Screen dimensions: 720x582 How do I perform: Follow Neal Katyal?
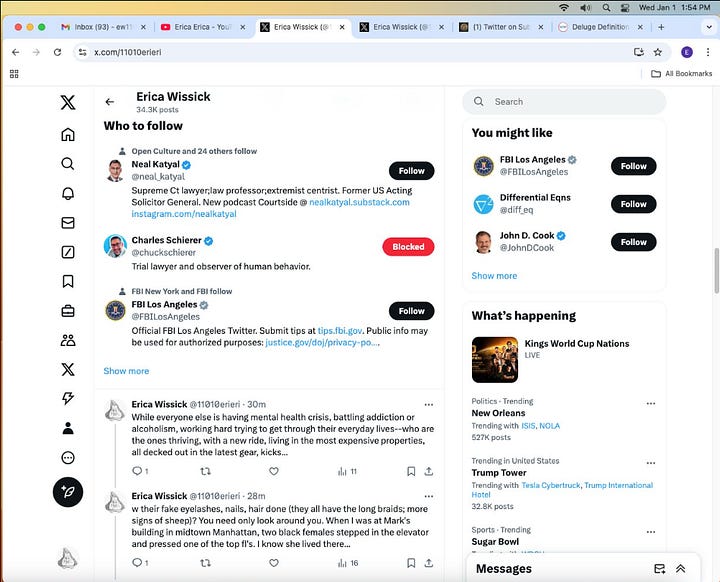pyautogui.click(x=411, y=171)
